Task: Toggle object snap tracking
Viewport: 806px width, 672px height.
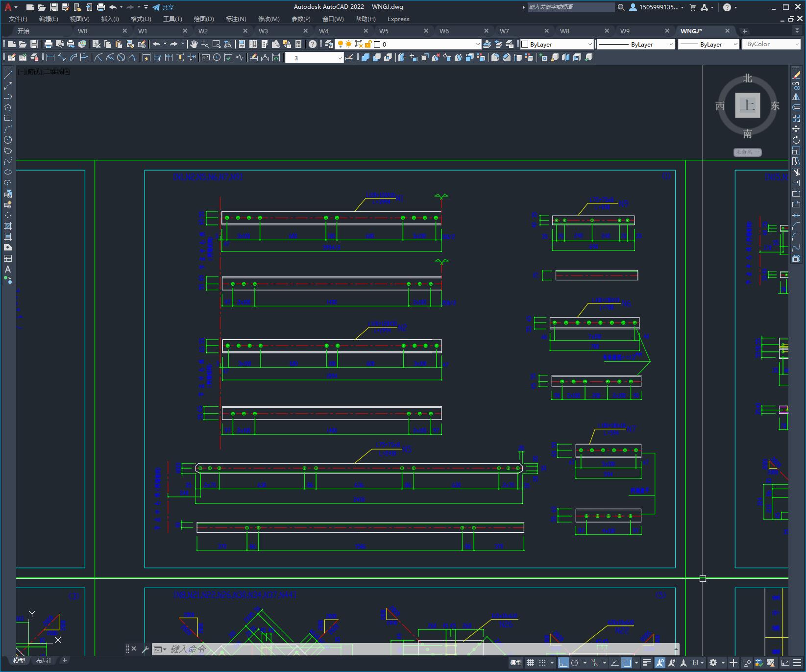Action: pos(614,663)
